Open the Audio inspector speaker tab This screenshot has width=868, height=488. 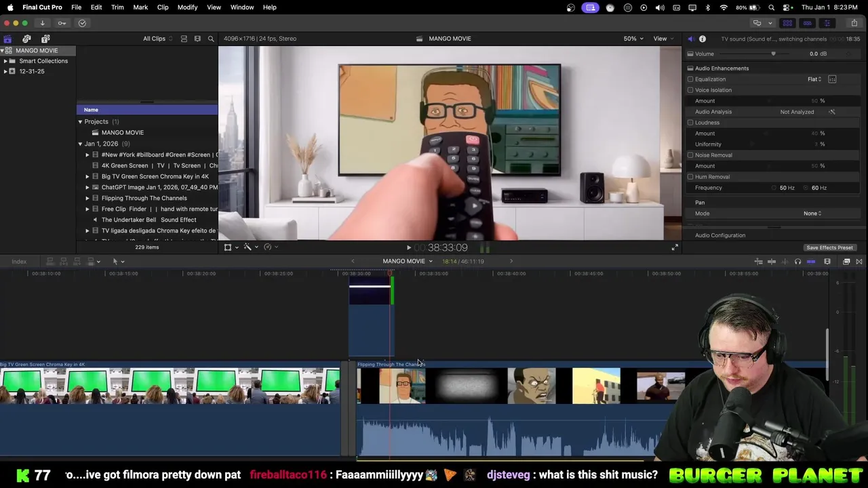tap(690, 39)
